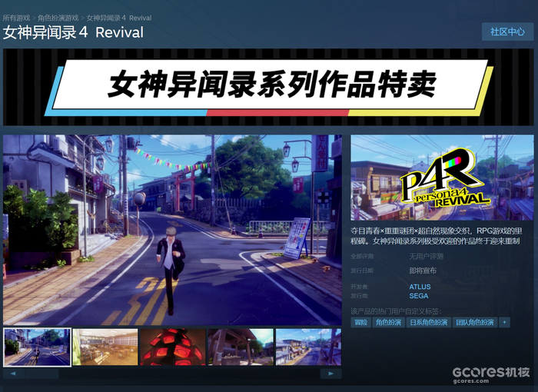Select the 日系角色扮演 tag

pyautogui.click(x=429, y=322)
